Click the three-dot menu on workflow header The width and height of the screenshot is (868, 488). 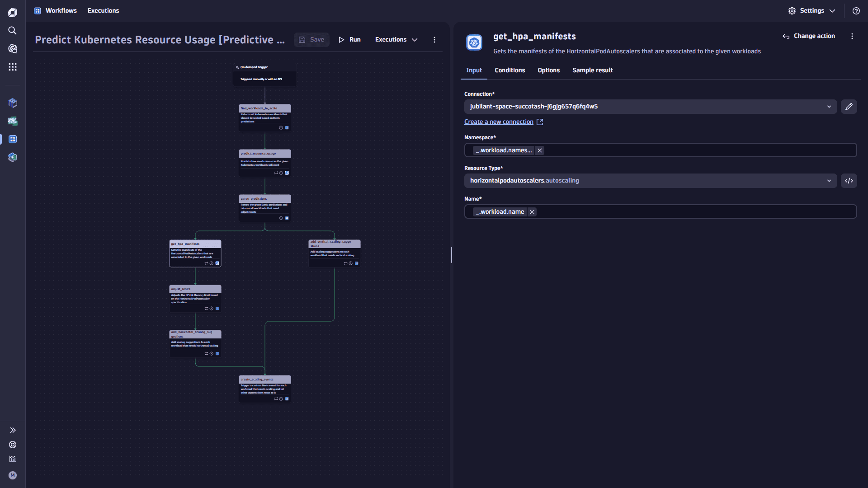click(434, 39)
